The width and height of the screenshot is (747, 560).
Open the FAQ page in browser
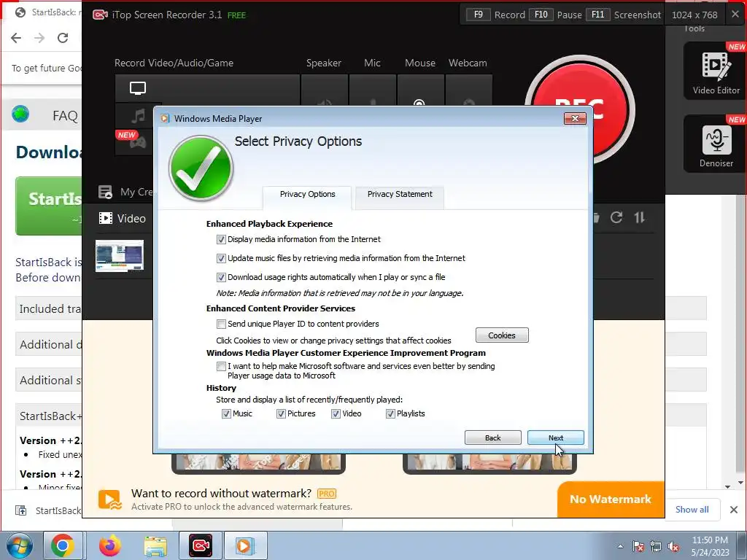pos(65,116)
